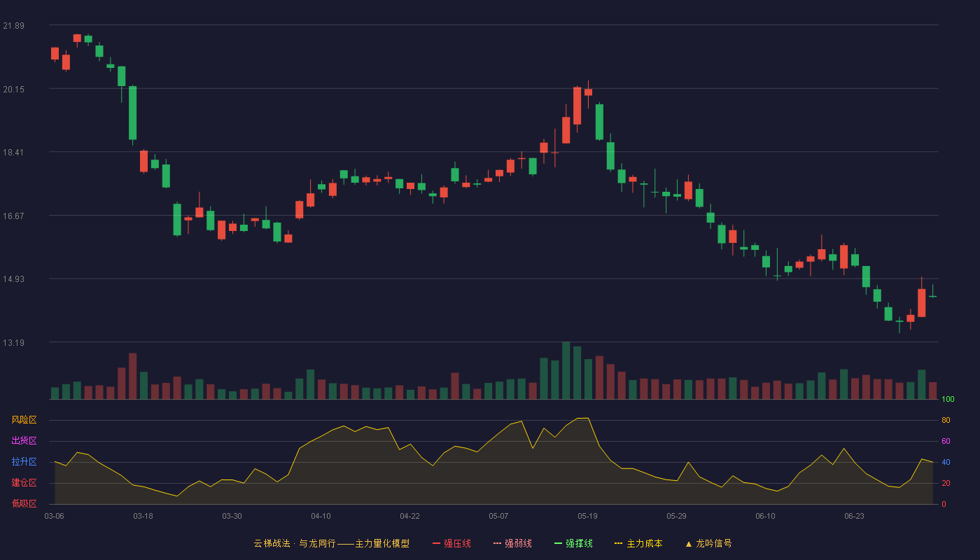Click the 建仓区 zone label
Viewport: 980px width, 560px height.
[x=24, y=483]
